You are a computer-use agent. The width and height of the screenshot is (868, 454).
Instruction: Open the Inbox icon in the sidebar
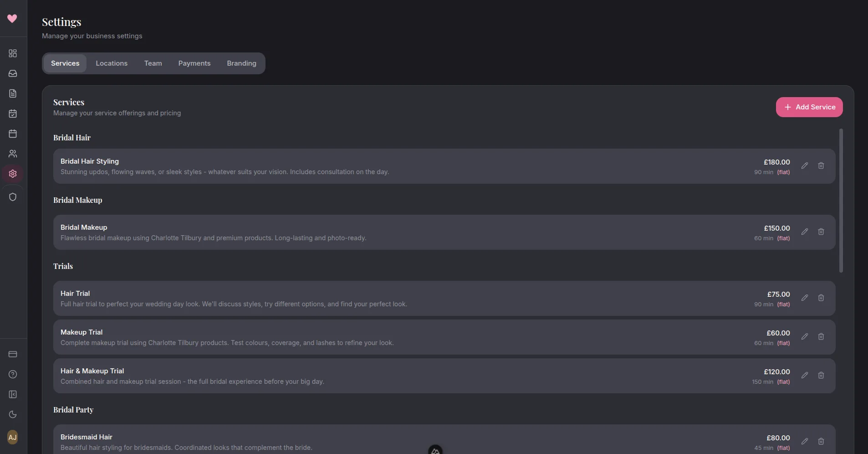coord(13,73)
